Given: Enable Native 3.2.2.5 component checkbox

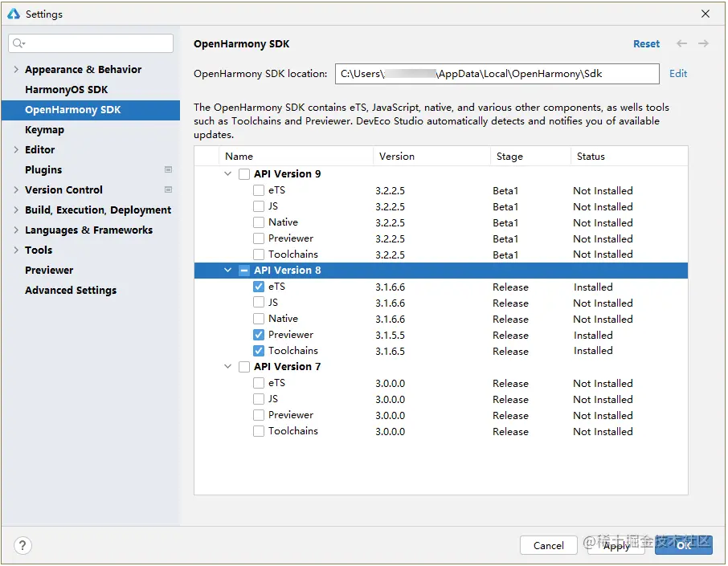Looking at the screenshot, I should 259,222.
